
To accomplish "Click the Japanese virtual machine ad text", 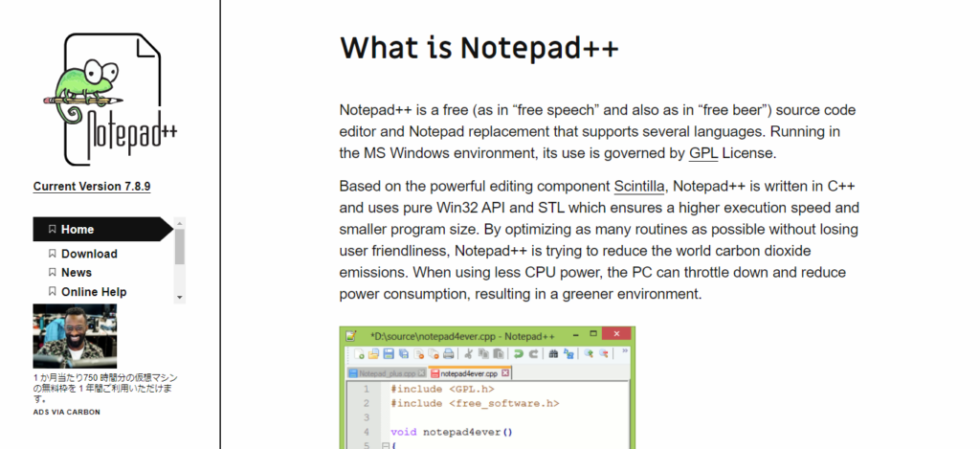I will pos(105,388).
